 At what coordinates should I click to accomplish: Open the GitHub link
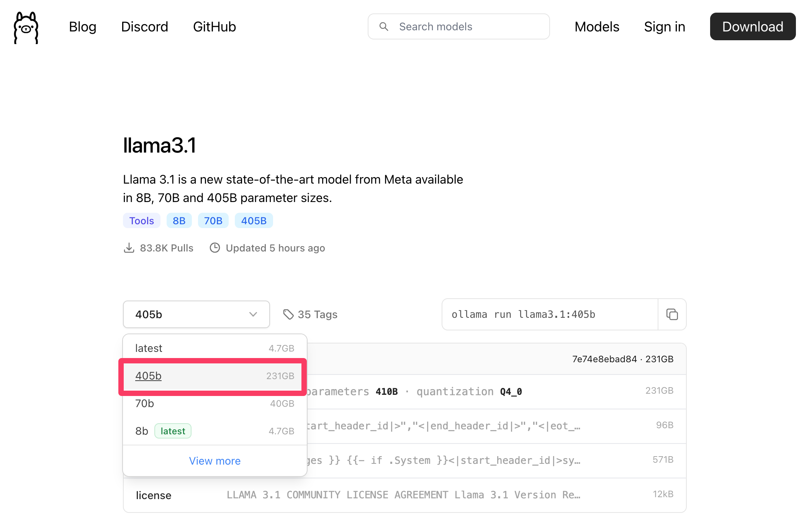click(214, 27)
